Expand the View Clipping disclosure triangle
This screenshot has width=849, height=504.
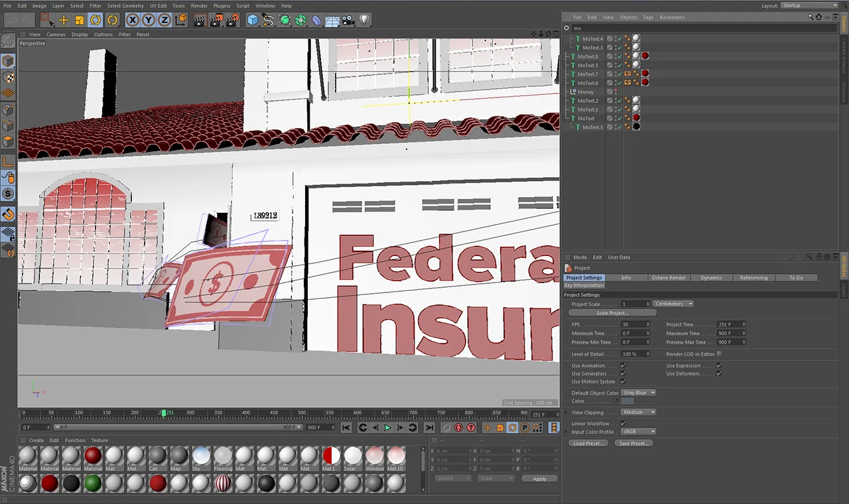coord(566,412)
